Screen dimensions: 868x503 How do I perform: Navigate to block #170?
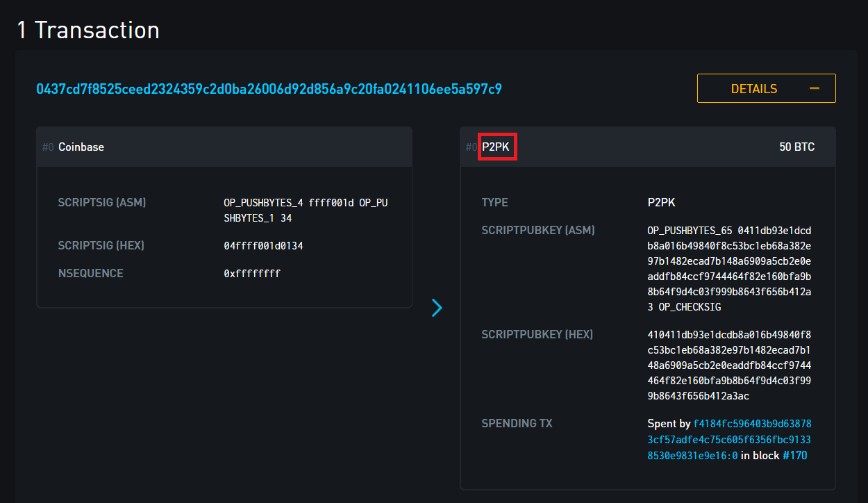[796, 455]
